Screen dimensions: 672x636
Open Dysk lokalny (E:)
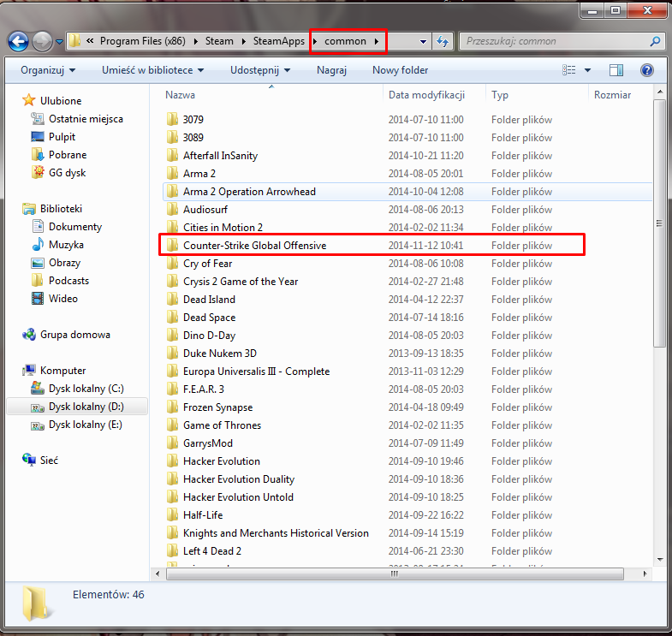(x=85, y=425)
